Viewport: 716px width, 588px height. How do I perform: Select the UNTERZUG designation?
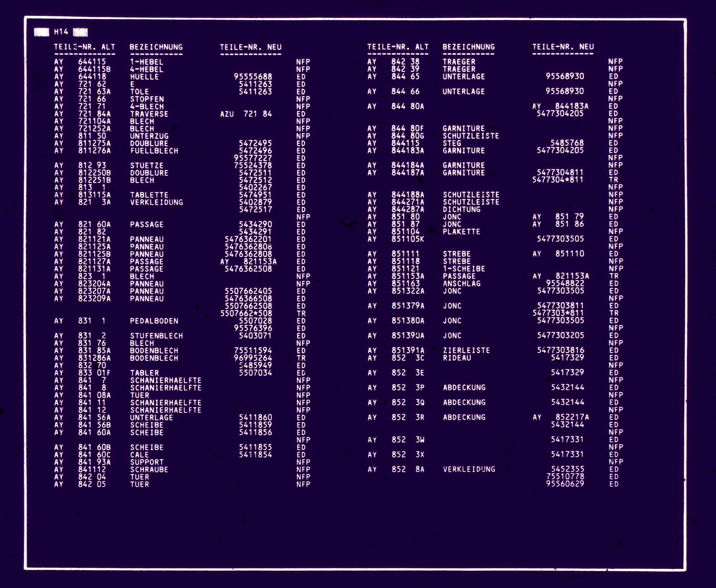pyautogui.click(x=149, y=136)
